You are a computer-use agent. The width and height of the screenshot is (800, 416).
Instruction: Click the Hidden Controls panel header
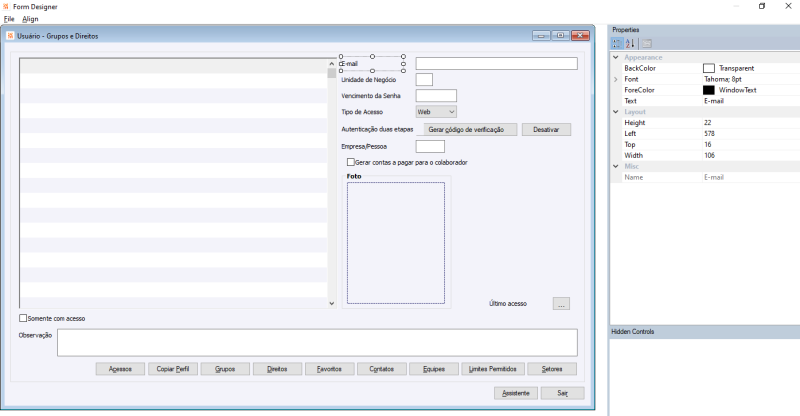coord(705,331)
